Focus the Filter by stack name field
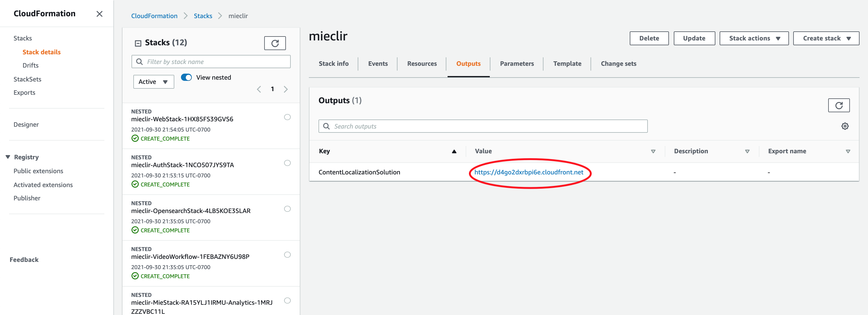868x315 pixels. click(x=211, y=62)
